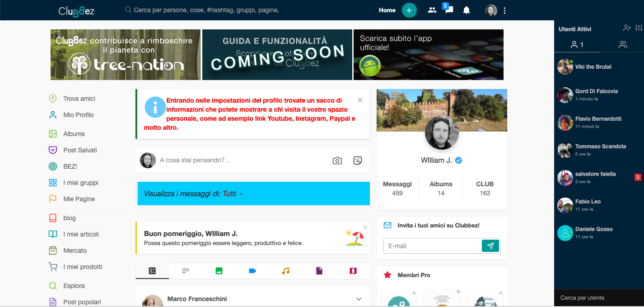Open chat with Flavio Bernardotti
Viewport: 644px width, 307px height.
pyautogui.click(x=599, y=122)
